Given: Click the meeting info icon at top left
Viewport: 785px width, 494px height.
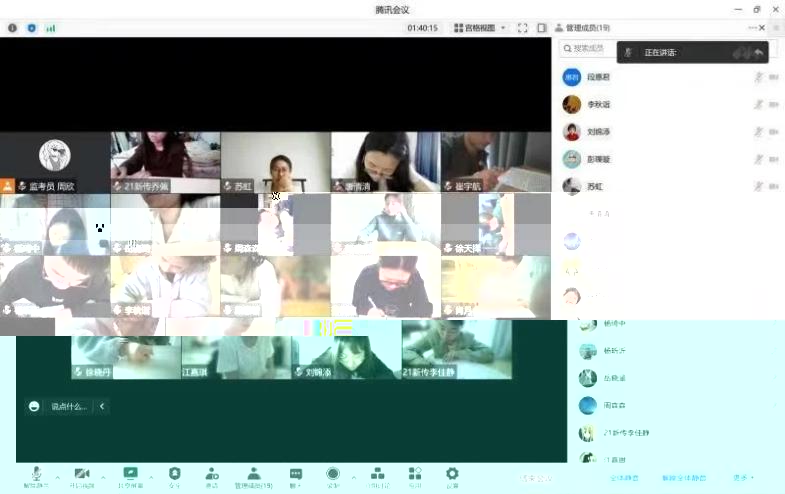Looking at the screenshot, I should tap(13, 28).
